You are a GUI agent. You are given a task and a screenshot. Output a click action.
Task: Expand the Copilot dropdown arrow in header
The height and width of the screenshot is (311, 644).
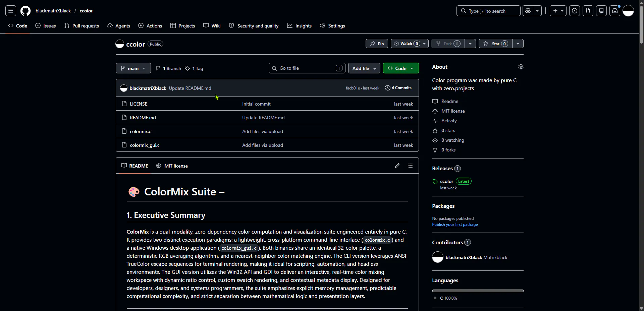pos(537,11)
